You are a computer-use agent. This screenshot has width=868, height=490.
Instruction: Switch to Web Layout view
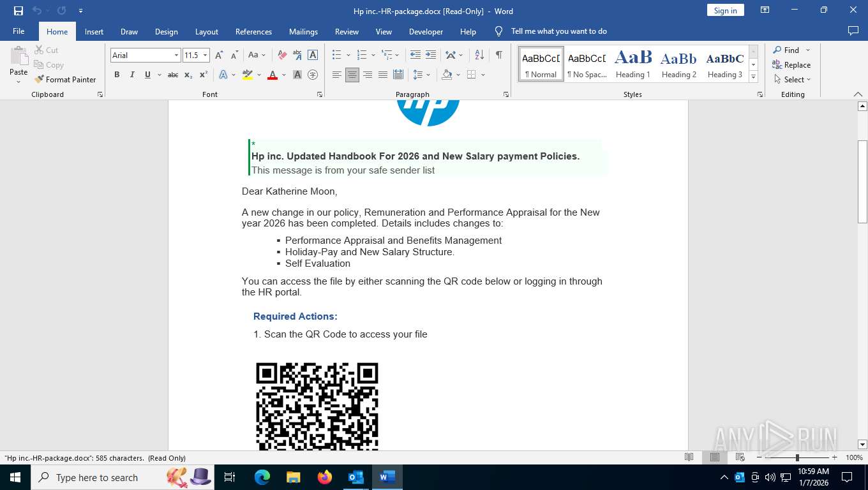pyautogui.click(x=740, y=457)
